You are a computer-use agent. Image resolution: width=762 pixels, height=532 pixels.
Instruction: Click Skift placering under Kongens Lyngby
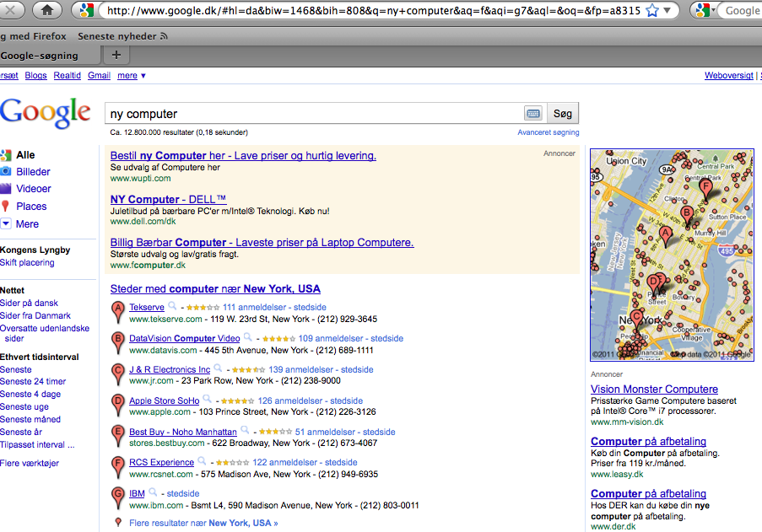tap(27, 262)
